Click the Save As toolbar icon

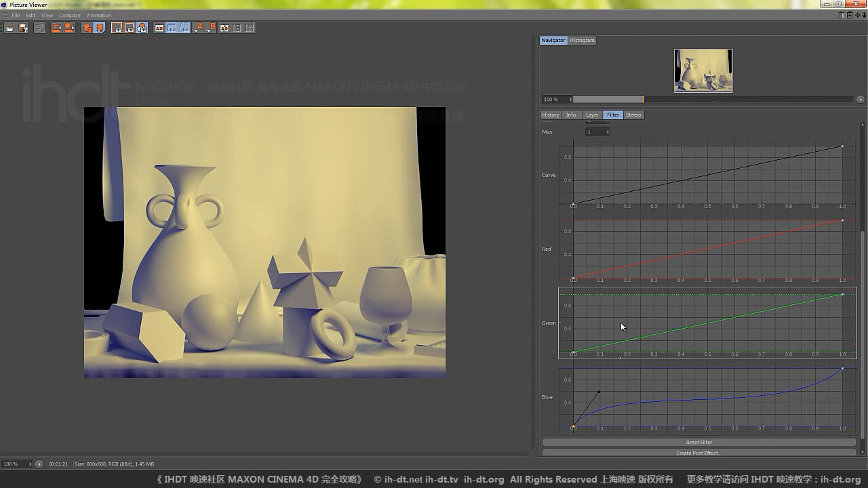pyautogui.click(x=23, y=28)
